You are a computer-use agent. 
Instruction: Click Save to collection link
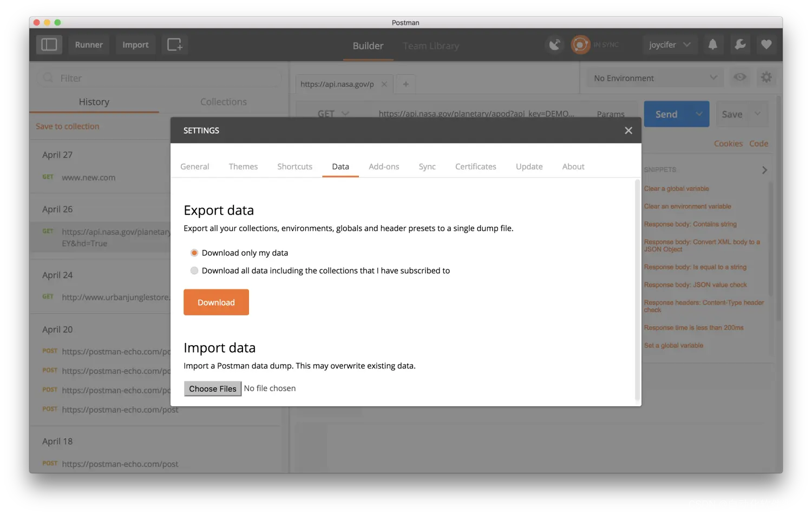click(68, 126)
